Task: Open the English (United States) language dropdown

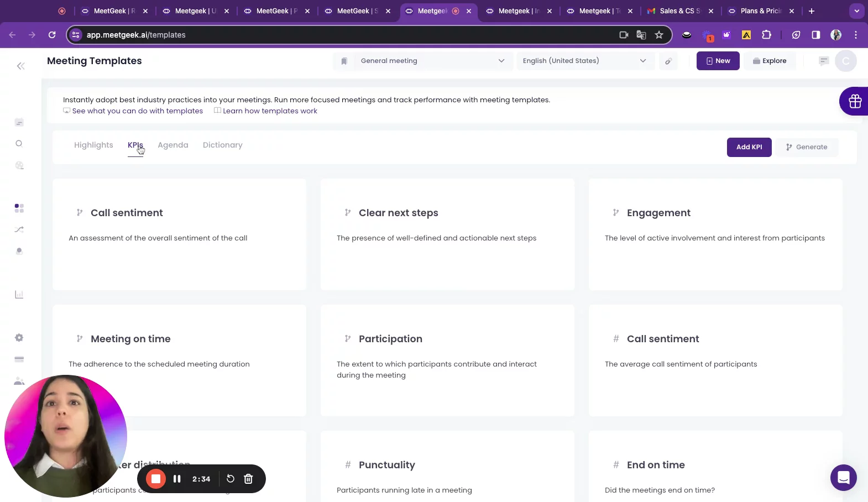Action: tap(584, 61)
